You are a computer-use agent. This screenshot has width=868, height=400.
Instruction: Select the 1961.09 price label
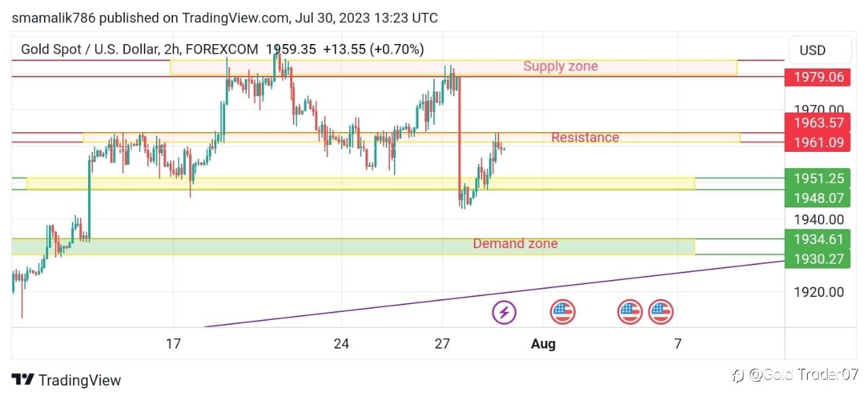click(x=817, y=142)
